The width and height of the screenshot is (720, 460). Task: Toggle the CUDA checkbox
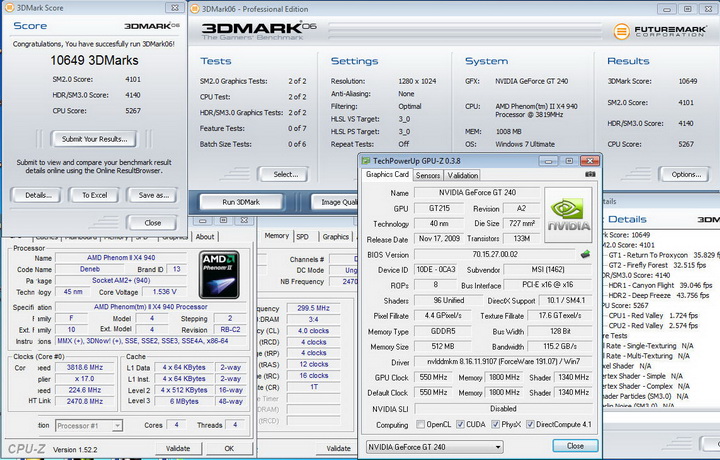click(x=460, y=424)
